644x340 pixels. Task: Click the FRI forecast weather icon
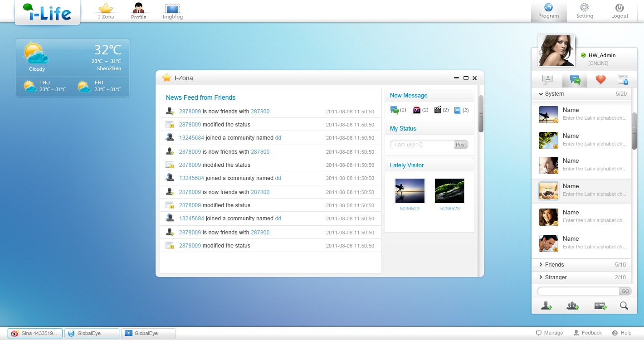pos(84,86)
